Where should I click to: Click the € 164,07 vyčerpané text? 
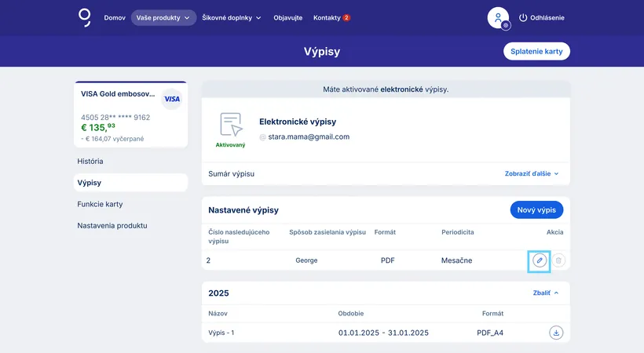tap(112, 139)
